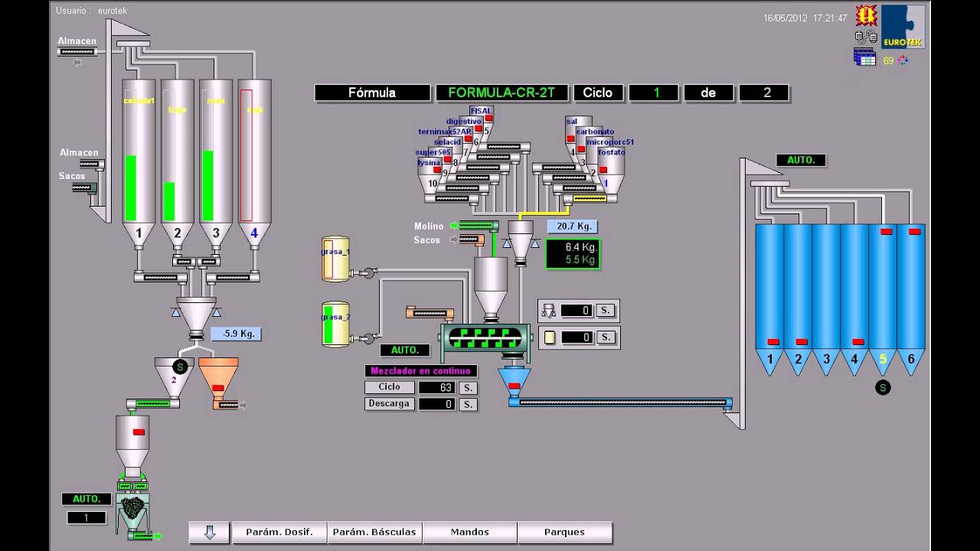Click the Sacos inlet conveyor at left
The height and width of the screenshot is (551, 980).
pos(84,187)
